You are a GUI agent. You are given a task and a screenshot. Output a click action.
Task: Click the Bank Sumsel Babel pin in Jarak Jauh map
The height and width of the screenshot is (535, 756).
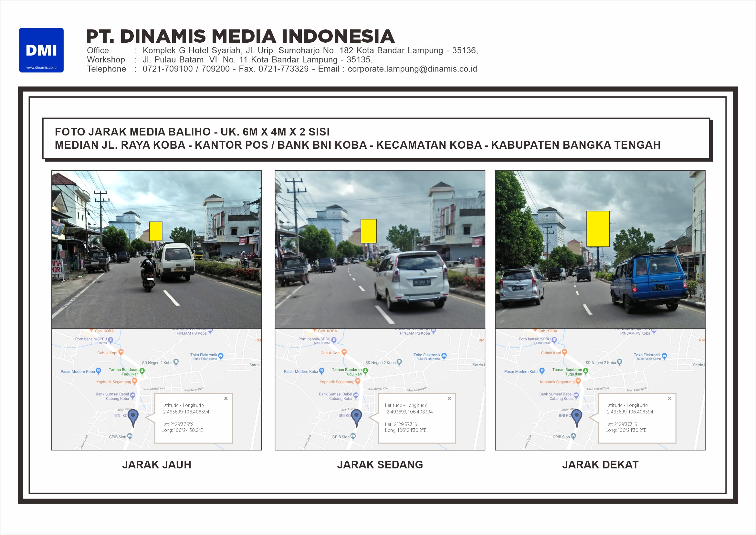pos(132,395)
